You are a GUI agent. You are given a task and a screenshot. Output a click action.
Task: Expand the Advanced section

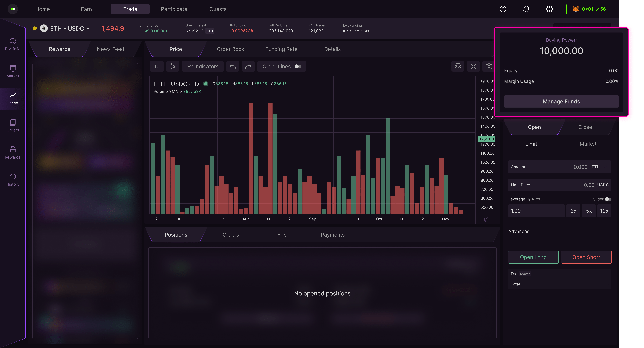(560, 231)
